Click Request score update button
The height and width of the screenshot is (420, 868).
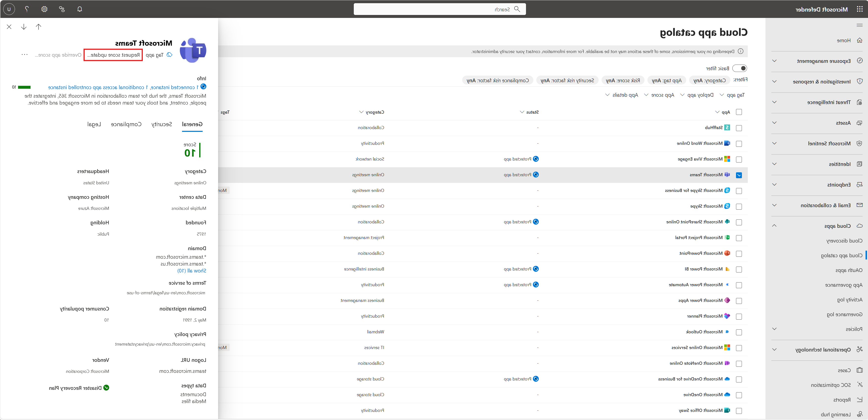(x=114, y=55)
